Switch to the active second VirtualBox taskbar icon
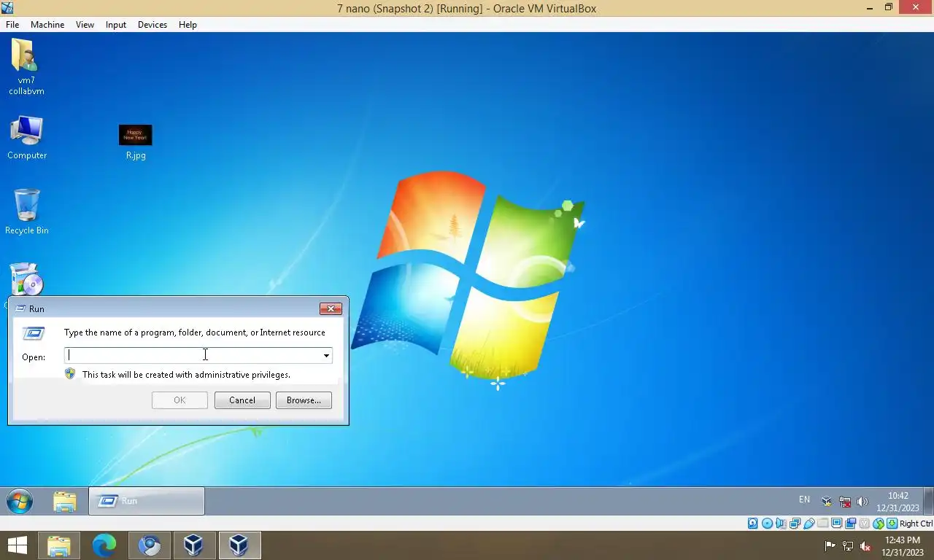Image resolution: width=934 pixels, height=560 pixels. [x=239, y=545]
